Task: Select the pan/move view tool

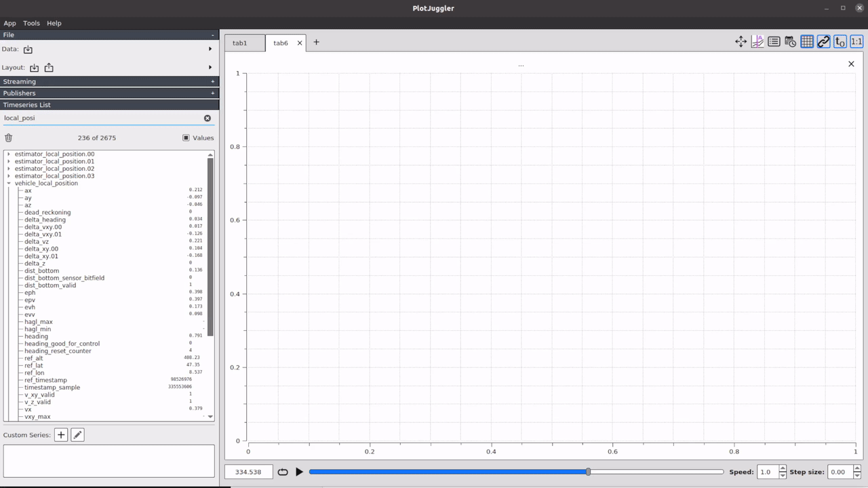Action: [741, 41]
